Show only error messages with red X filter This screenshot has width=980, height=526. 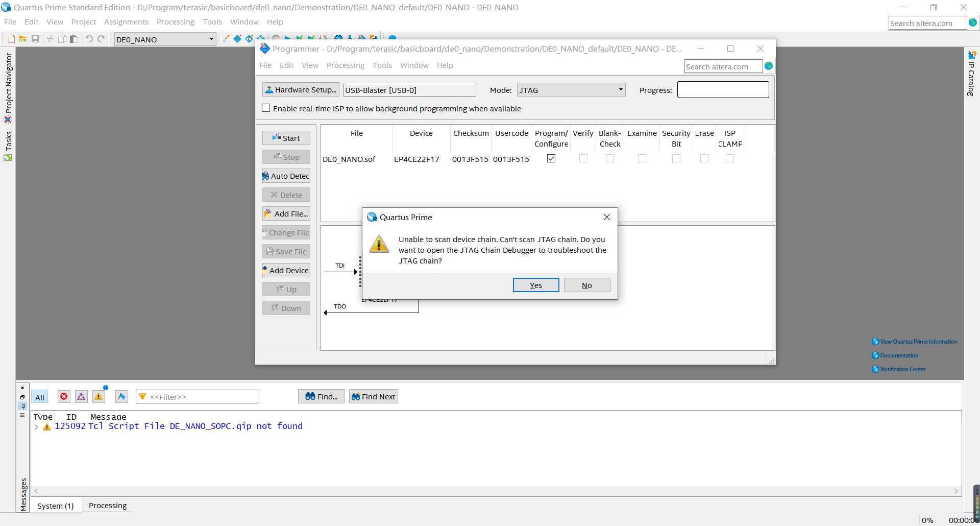point(64,396)
